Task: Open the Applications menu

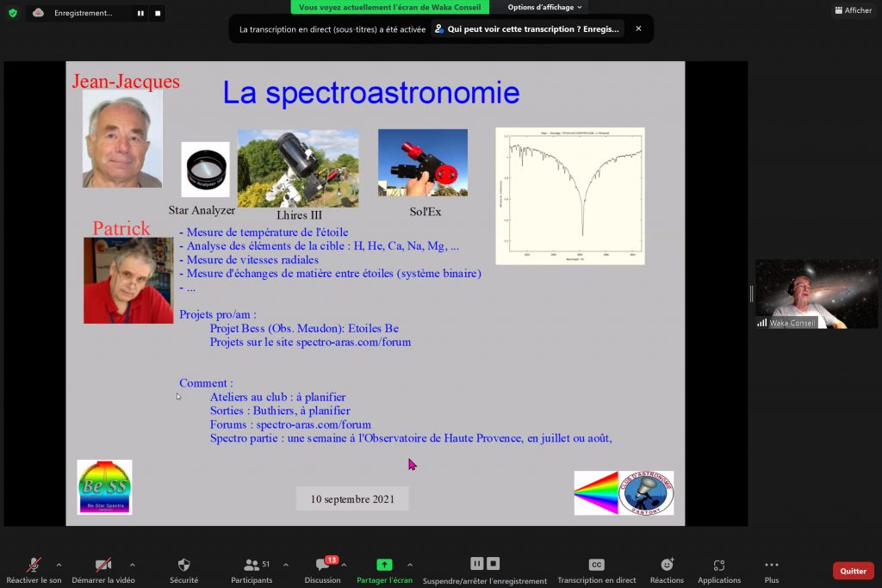Action: click(719, 571)
